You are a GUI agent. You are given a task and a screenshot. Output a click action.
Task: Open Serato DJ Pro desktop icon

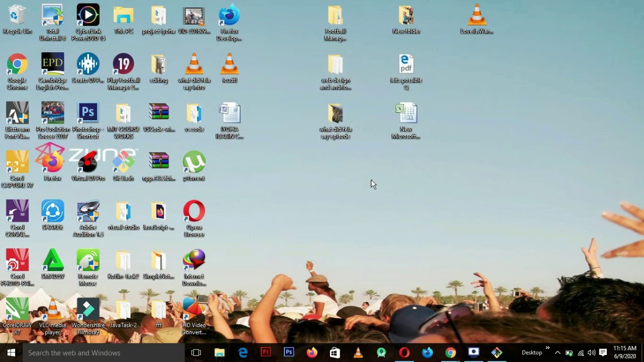pos(88,69)
